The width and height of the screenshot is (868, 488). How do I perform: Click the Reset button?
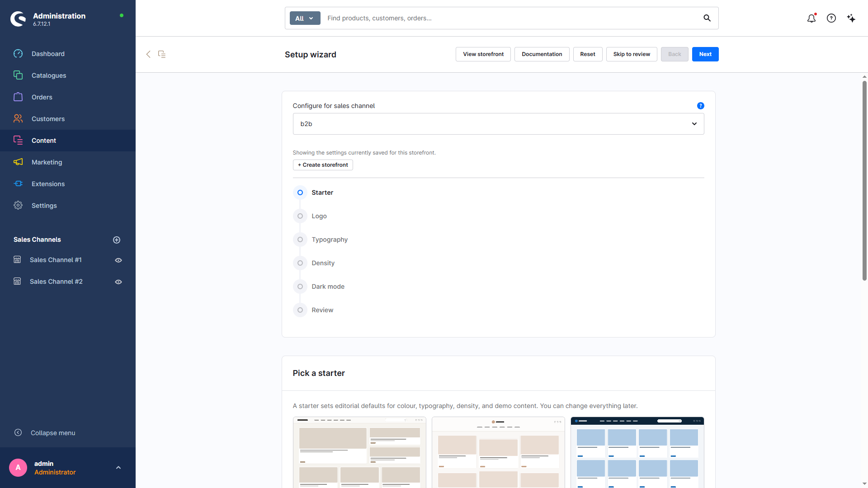pyautogui.click(x=588, y=54)
